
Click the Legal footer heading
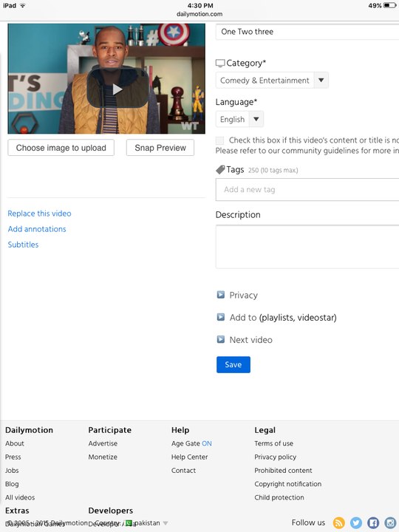(265, 430)
